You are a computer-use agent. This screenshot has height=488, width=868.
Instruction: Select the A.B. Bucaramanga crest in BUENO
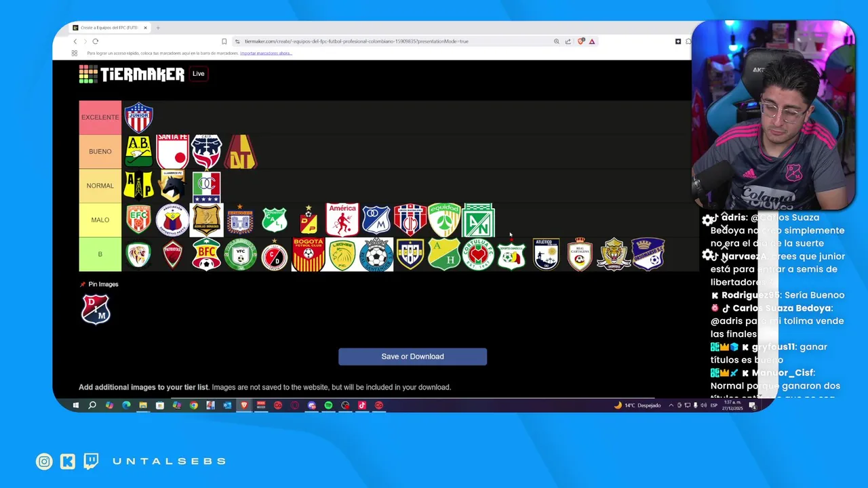138,151
